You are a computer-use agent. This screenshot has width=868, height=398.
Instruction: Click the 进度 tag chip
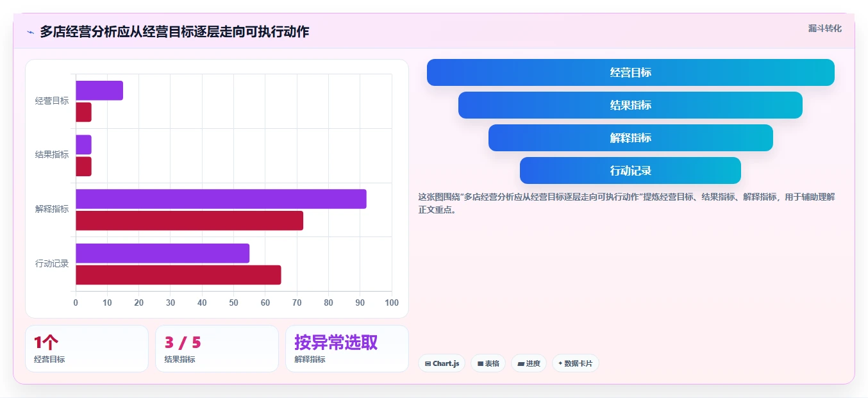pyautogui.click(x=529, y=363)
